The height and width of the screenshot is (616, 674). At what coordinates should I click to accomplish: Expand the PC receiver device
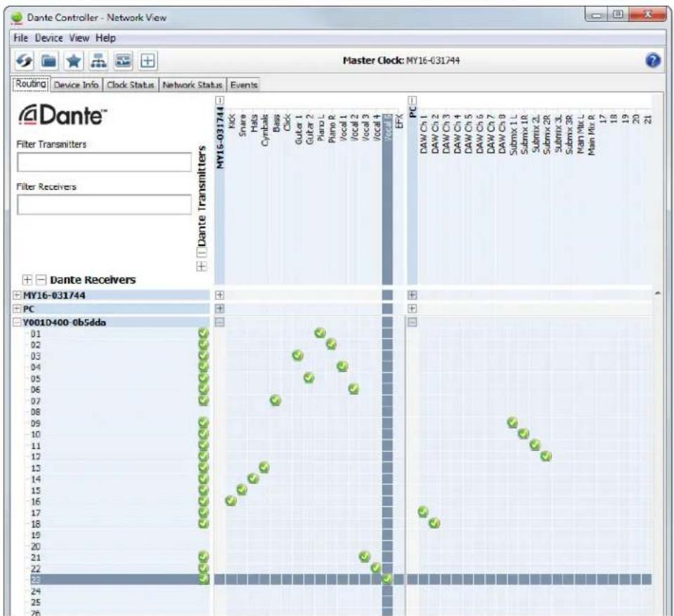pyautogui.click(x=17, y=309)
